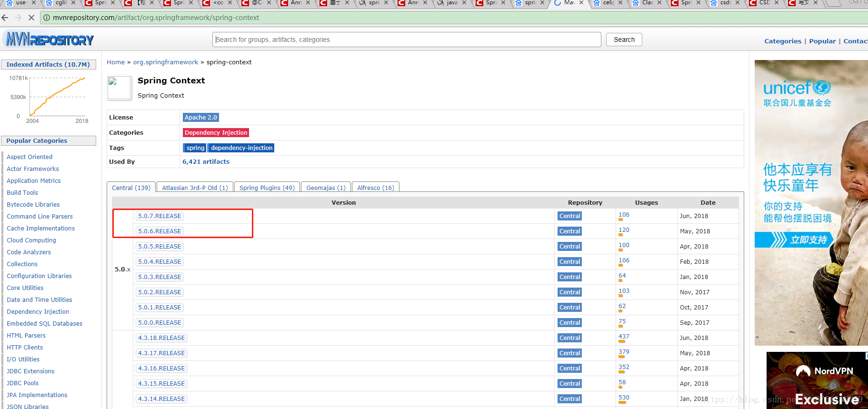Open JDBC Extensions category

pyautogui.click(x=30, y=371)
